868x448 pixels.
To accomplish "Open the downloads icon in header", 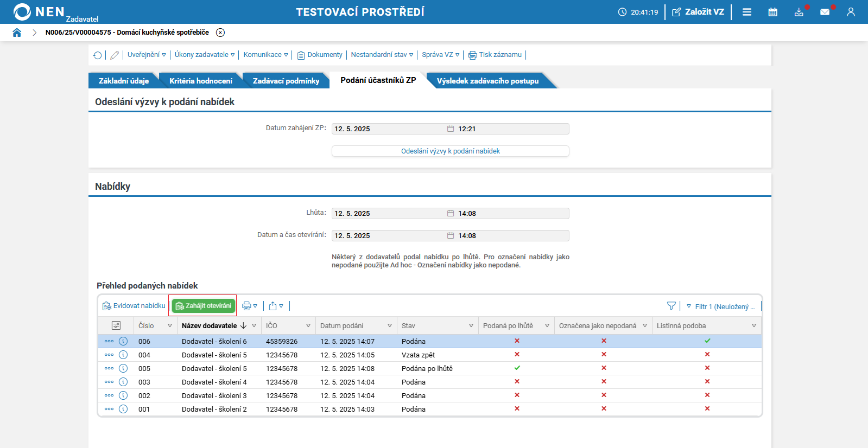I will 799,12.
